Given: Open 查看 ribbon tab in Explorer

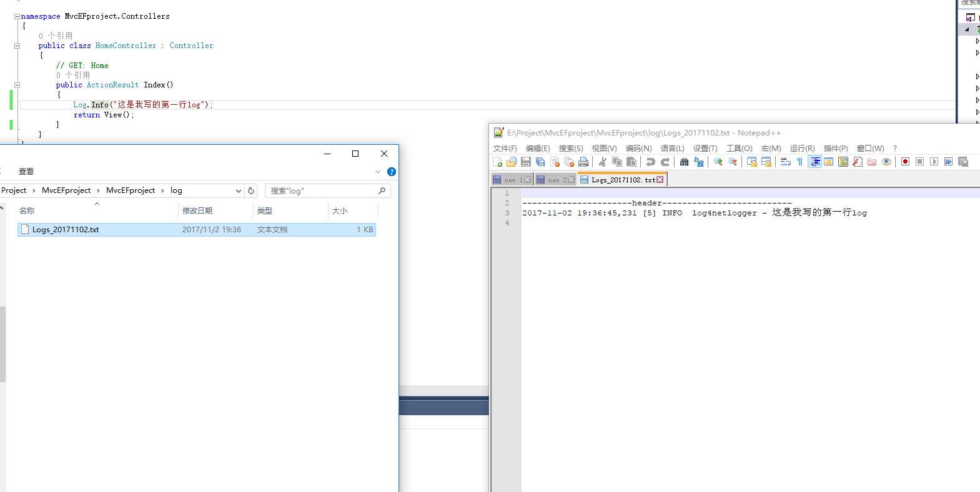Looking at the screenshot, I should click(x=26, y=172).
